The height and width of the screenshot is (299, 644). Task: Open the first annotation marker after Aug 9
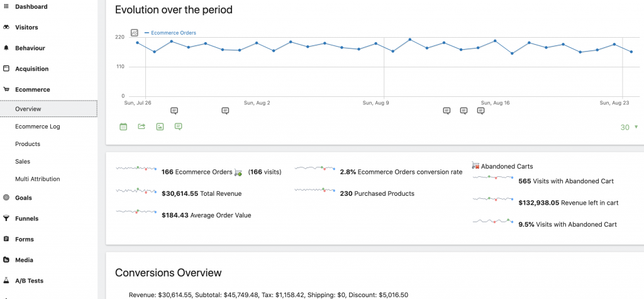click(x=447, y=111)
